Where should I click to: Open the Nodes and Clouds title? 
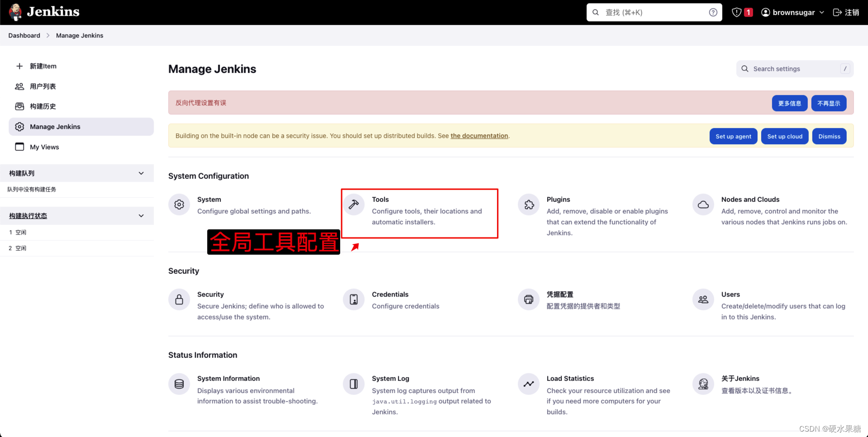(x=750, y=199)
